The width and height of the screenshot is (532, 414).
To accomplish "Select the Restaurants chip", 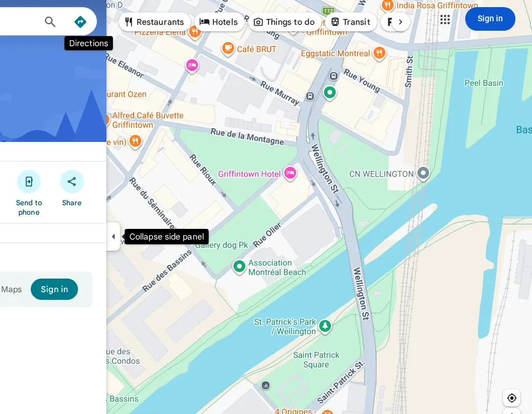I will [155, 22].
